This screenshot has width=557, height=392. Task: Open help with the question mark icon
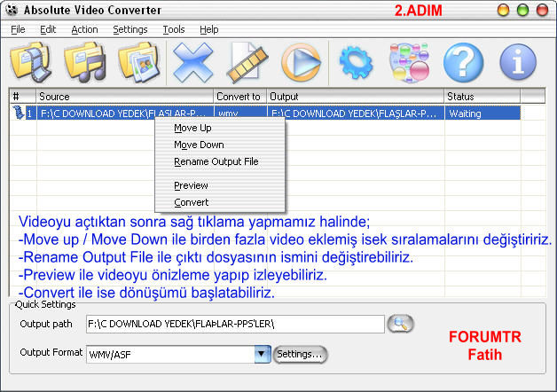(x=463, y=62)
